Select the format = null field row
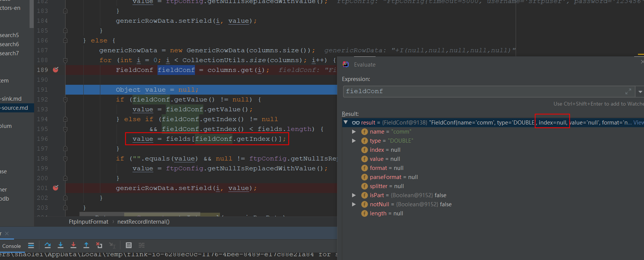The image size is (644, 260). coord(492,168)
